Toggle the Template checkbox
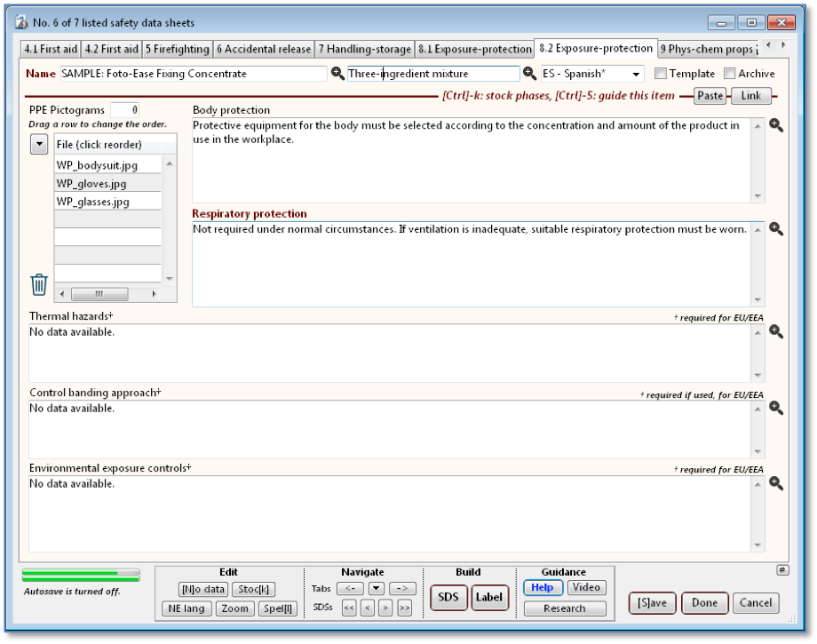Image resolution: width=817 pixels, height=644 pixels. pyautogui.click(x=660, y=74)
